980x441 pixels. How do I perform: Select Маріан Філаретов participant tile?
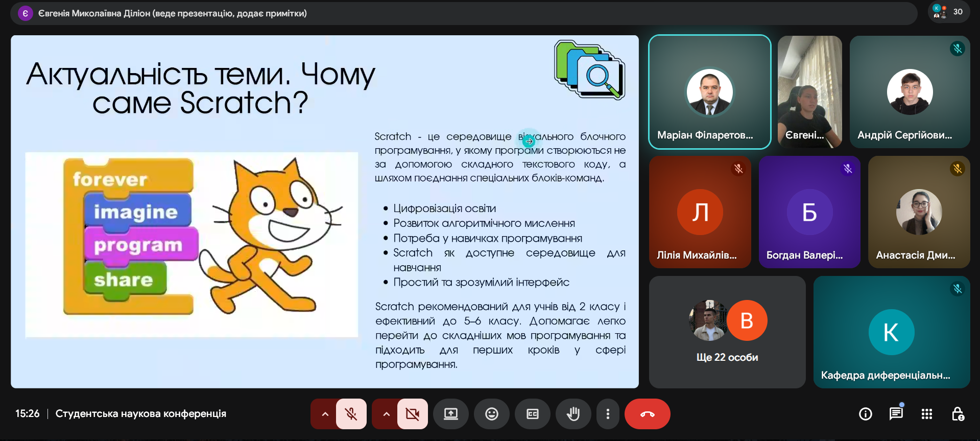click(x=710, y=92)
